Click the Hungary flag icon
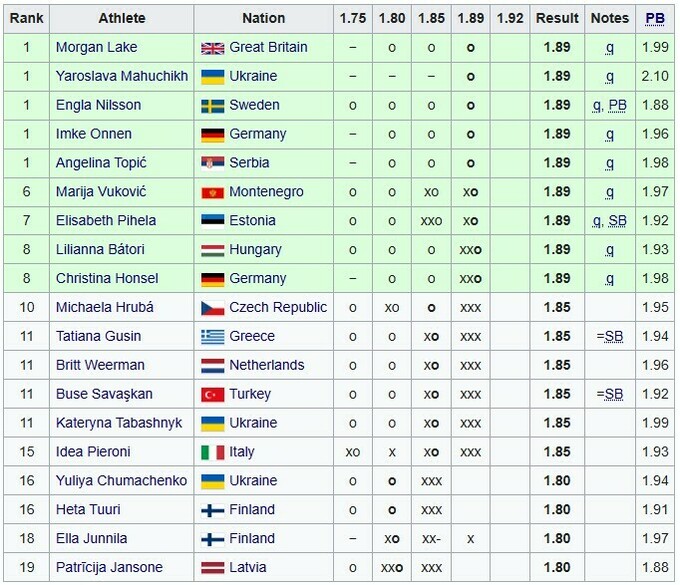Image resolution: width=680 pixels, height=585 pixels. [x=212, y=250]
